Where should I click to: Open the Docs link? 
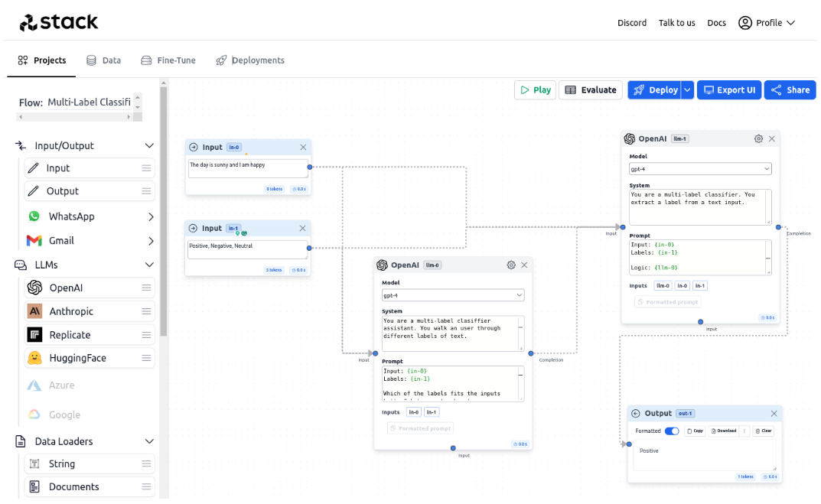pyautogui.click(x=717, y=23)
